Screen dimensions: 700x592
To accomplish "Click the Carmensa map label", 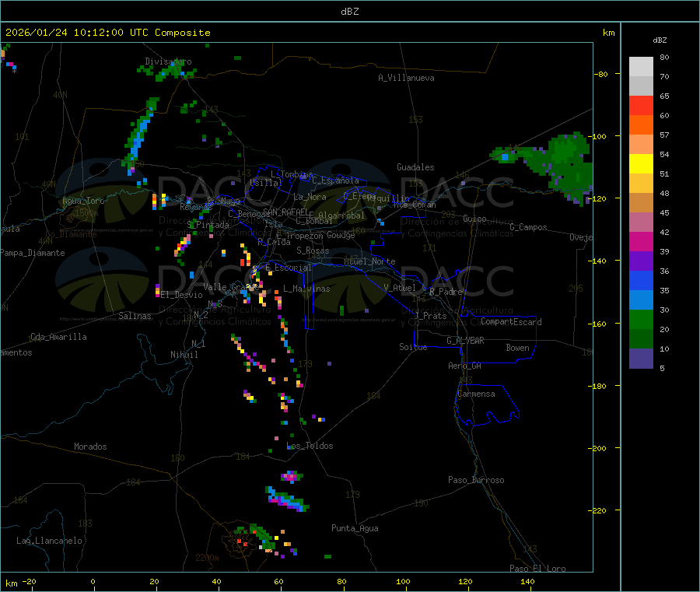I will [476, 394].
